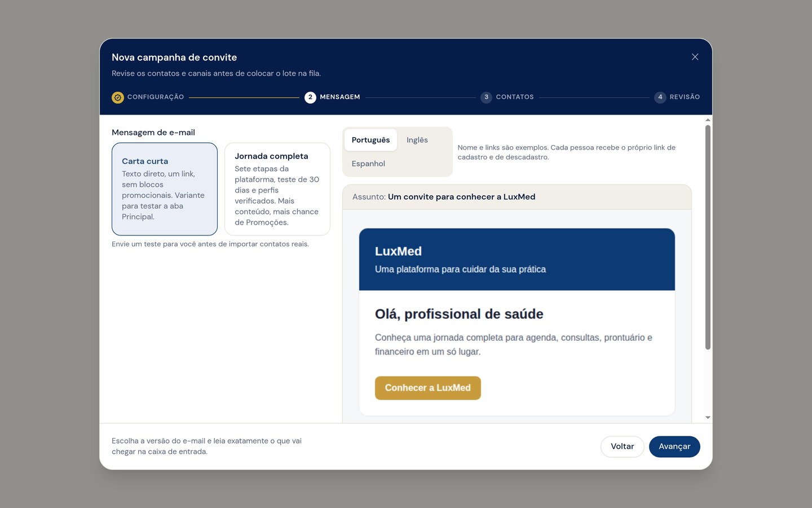The height and width of the screenshot is (508, 812).
Task: Select the Carta curta email variant card
Action: (165, 189)
